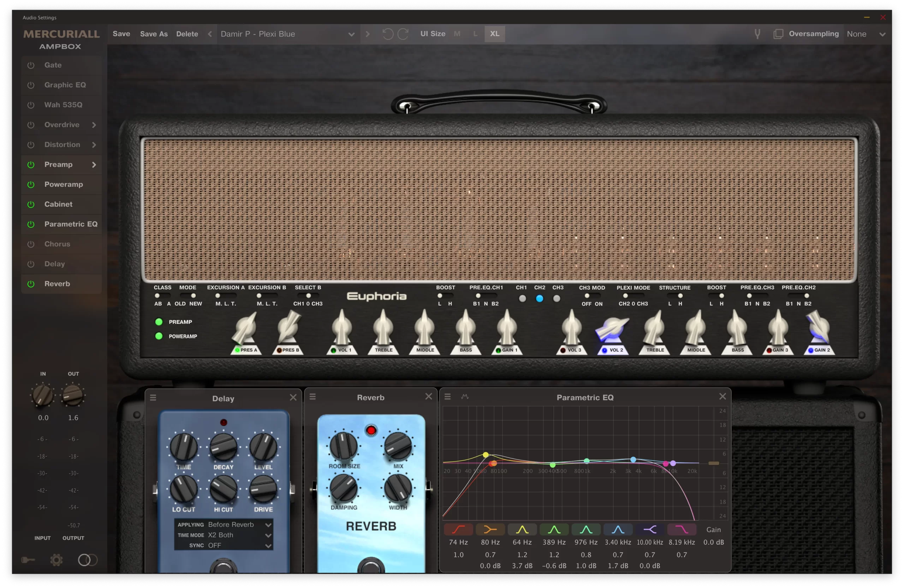Open the Chorus sidebar item

61,244
